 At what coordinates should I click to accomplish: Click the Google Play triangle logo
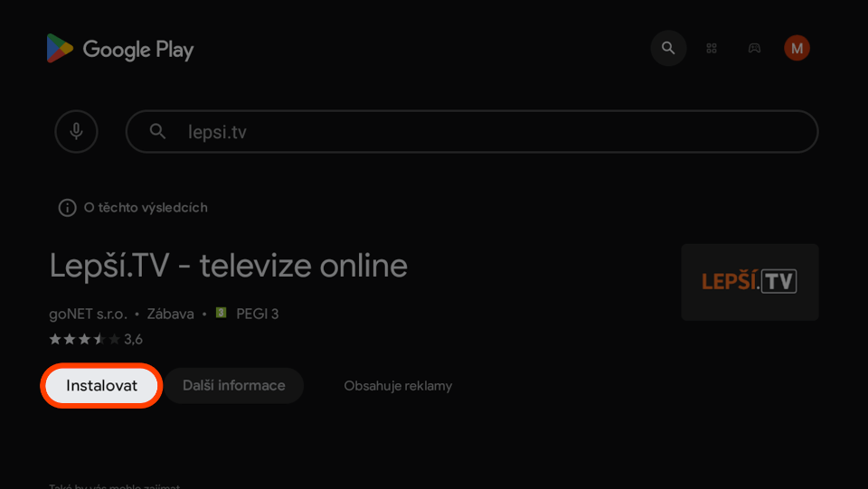coord(60,48)
